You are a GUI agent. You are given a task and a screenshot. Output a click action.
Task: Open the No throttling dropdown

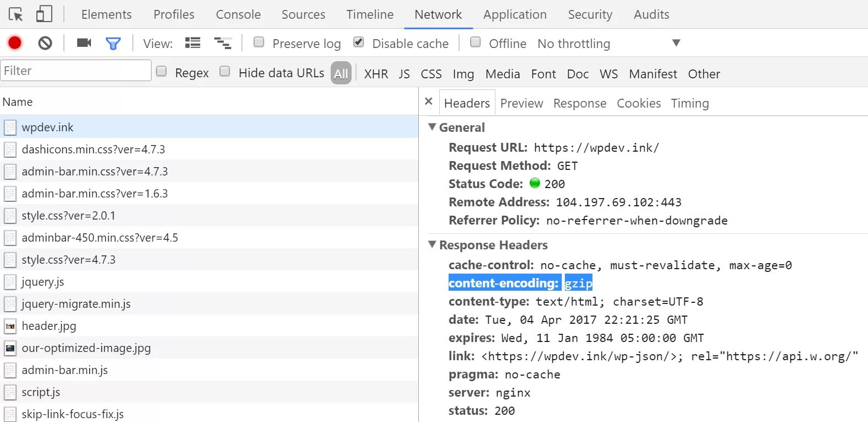pos(608,44)
